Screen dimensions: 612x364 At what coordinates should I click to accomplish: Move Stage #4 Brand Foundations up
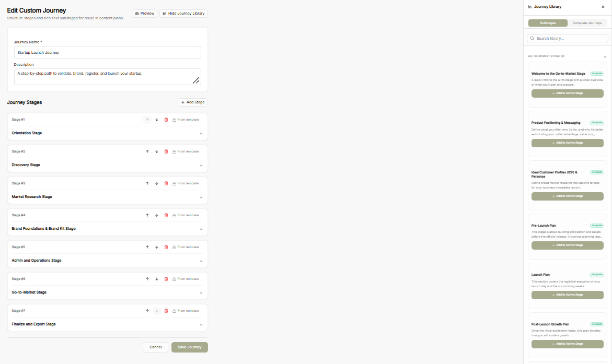pos(147,215)
